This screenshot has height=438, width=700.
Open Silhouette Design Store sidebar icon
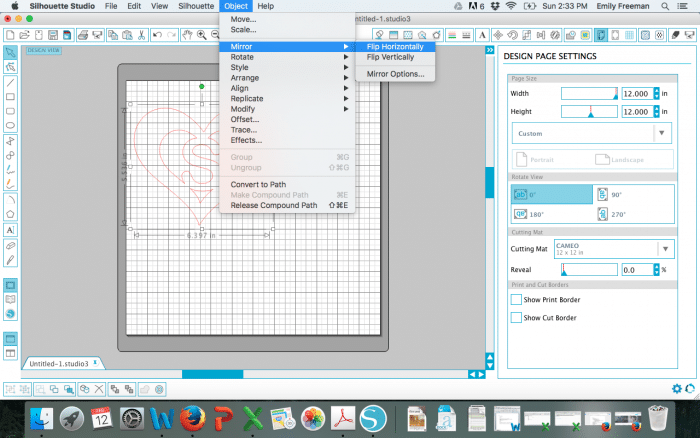pos(10,314)
